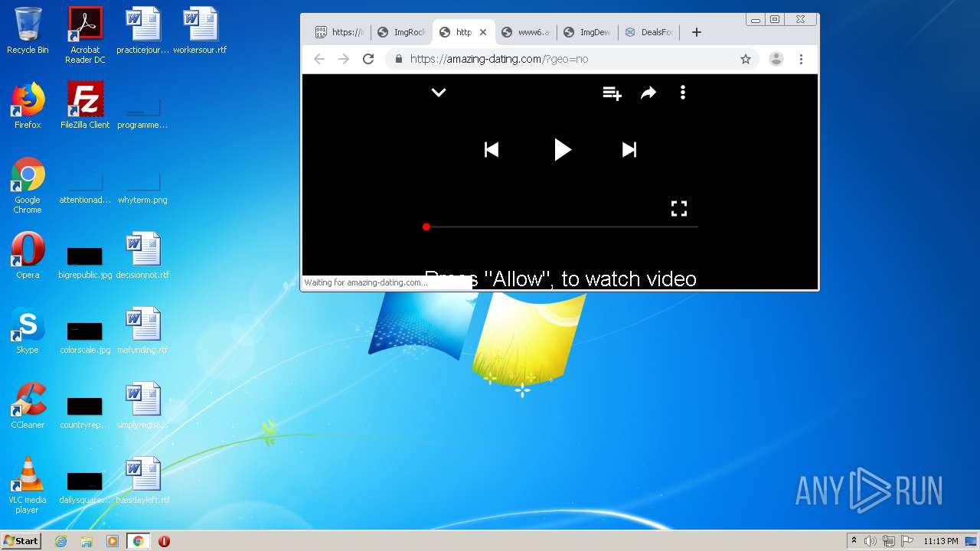The width and height of the screenshot is (980, 551).
Task: Show hidden system tray icons
Action: pyautogui.click(x=854, y=541)
